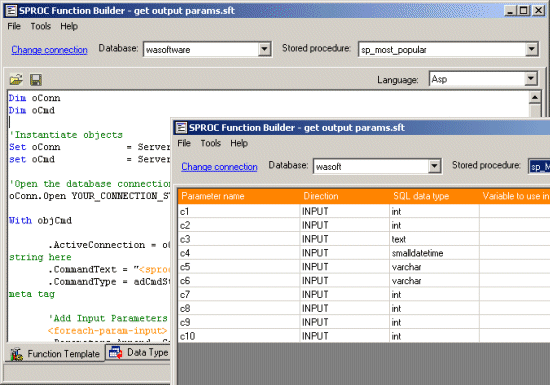Click the front window title bar app icon

(181, 128)
